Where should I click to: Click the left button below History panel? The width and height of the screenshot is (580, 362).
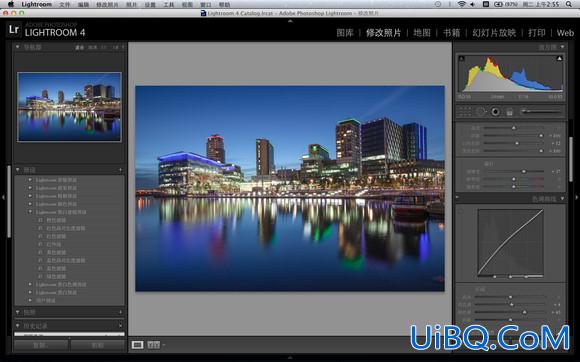coord(41,345)
